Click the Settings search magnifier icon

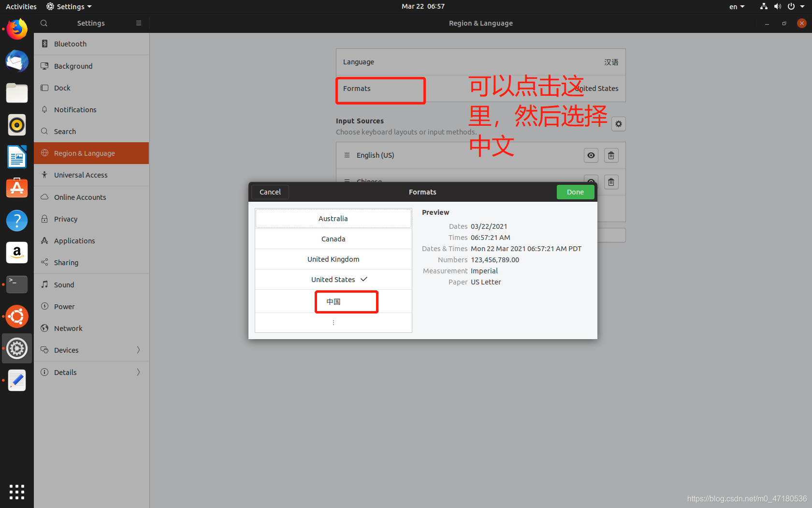click(x=44, y=23)
